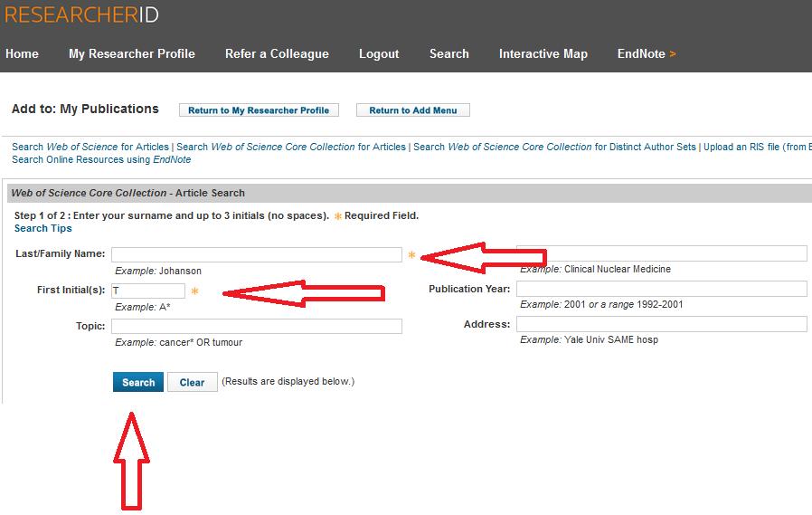The width and height of the screenshot is (812, 515).
Task: Click the Example: 2001 or a range text
Action: [x=601, y=305]
